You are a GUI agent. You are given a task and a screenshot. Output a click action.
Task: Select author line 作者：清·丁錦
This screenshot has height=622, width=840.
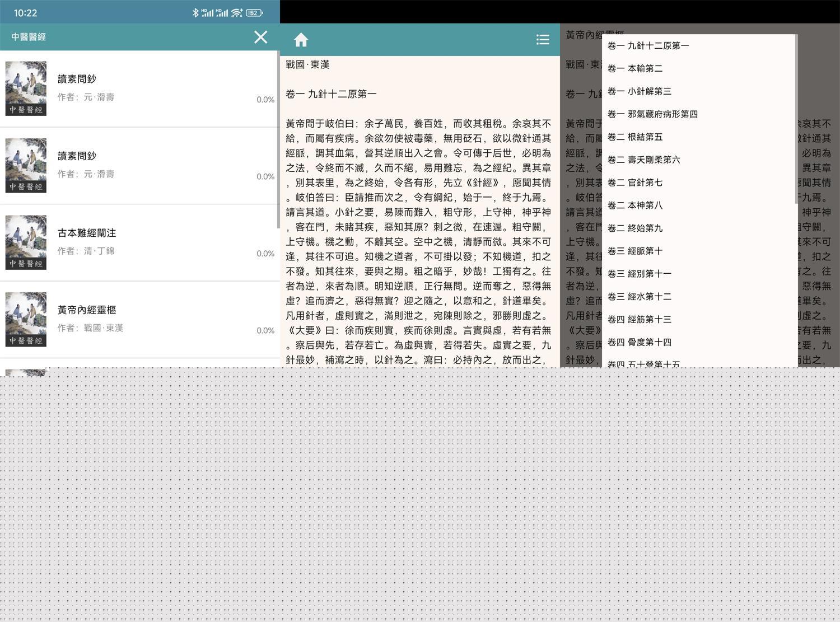pyautogui.click(x=86, y=251)
